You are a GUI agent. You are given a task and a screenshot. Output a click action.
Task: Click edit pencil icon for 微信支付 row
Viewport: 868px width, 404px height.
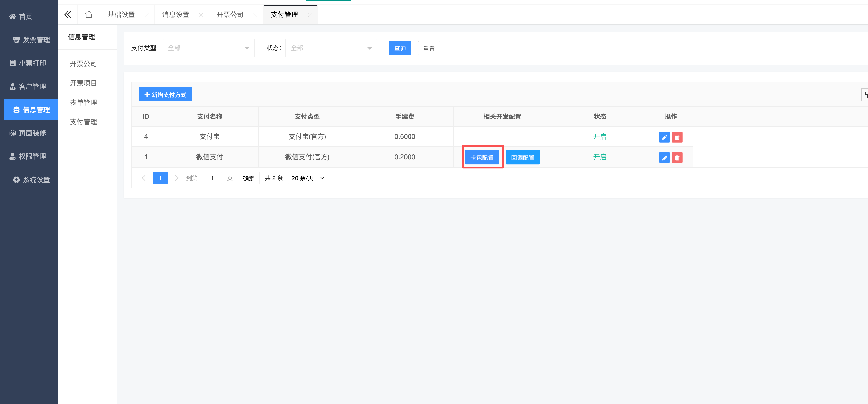tap(664, 157)
